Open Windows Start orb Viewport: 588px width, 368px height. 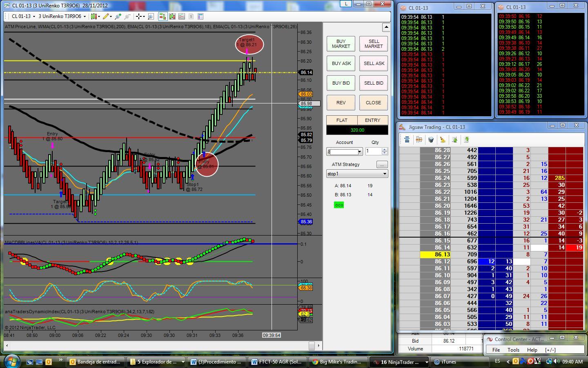click(x=11, y=361)
